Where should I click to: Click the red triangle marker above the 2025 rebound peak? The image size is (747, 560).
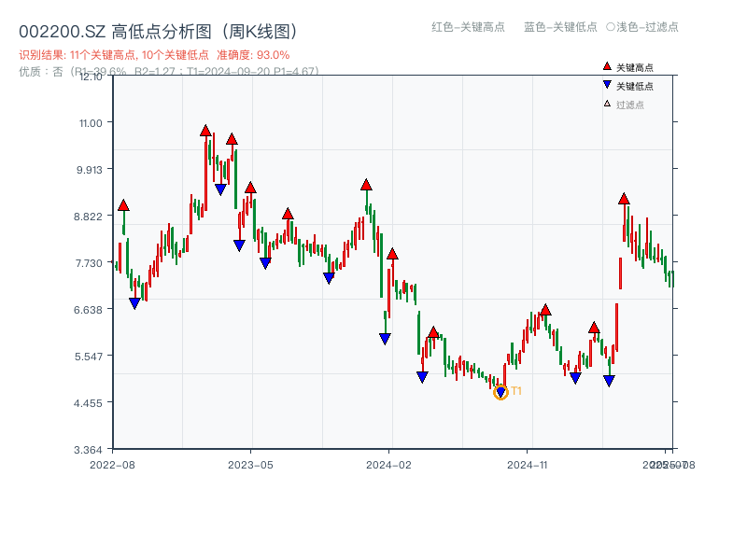tap(624, 199)
